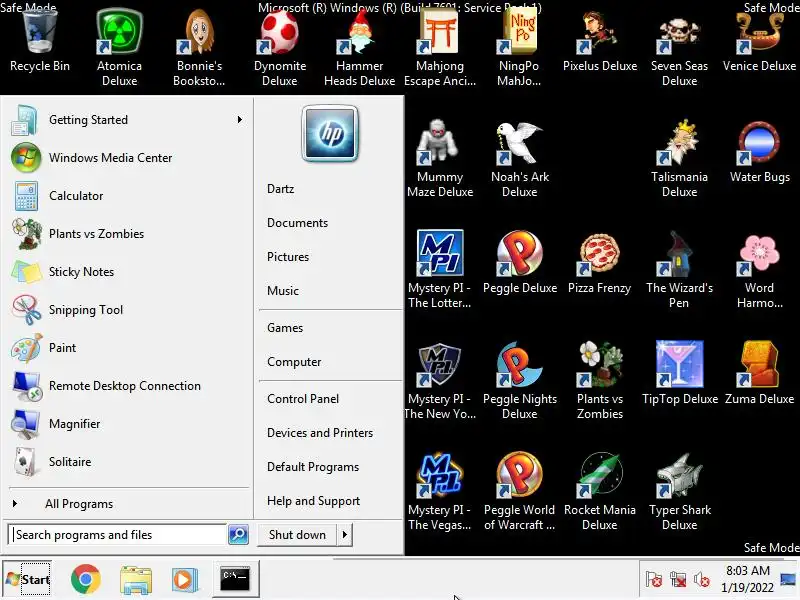Open TipTop Deluxe desktop icon
The height and width of the screenshot is (600, 800).
point(679,375)
